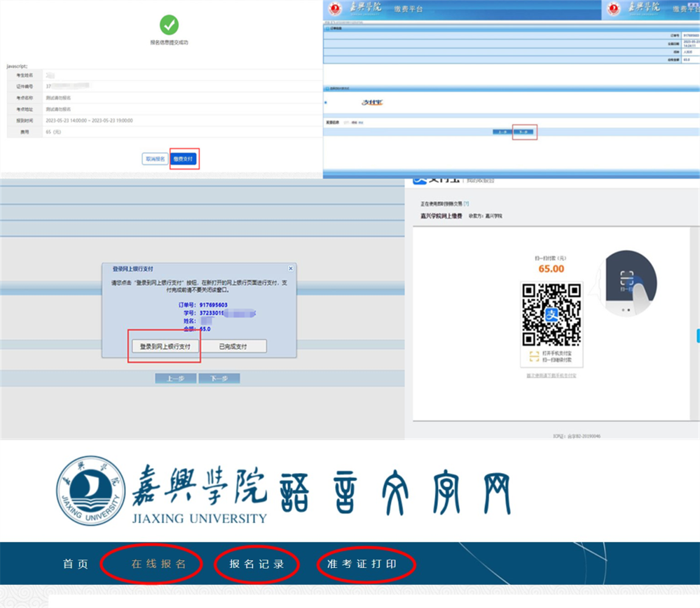Proceed with 下一步 below the dialog
The width and height of the screenshot is (700, 608).
219,378
